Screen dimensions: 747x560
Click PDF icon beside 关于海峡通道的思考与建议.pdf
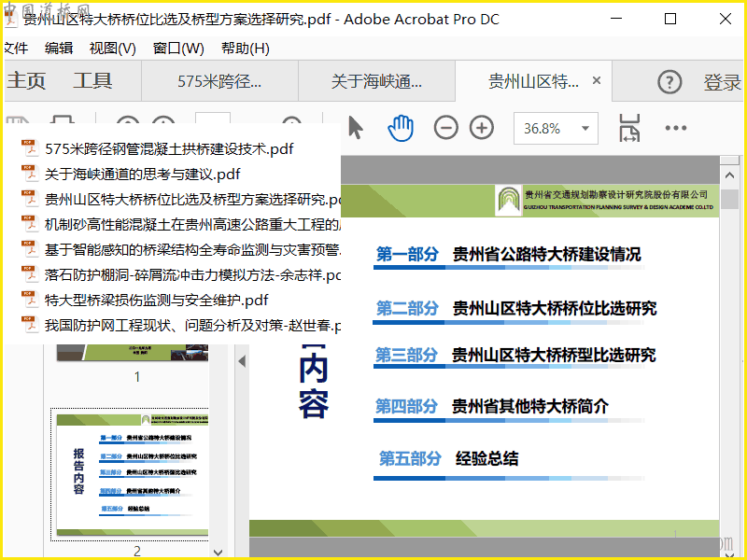coord(30,174)
